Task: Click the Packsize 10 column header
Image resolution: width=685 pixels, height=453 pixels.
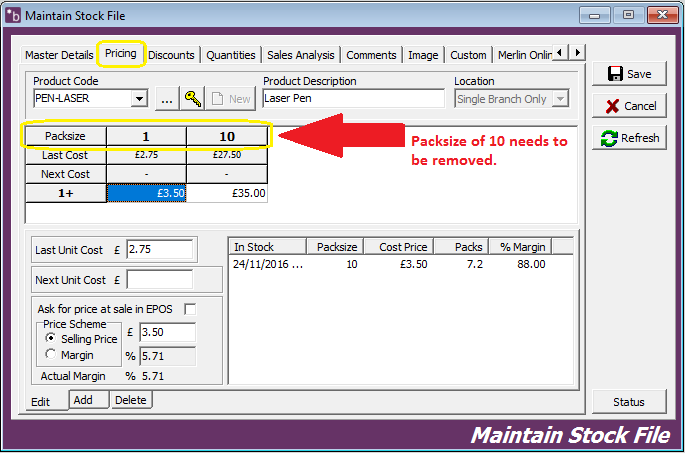Action: (x=227, y=136)
